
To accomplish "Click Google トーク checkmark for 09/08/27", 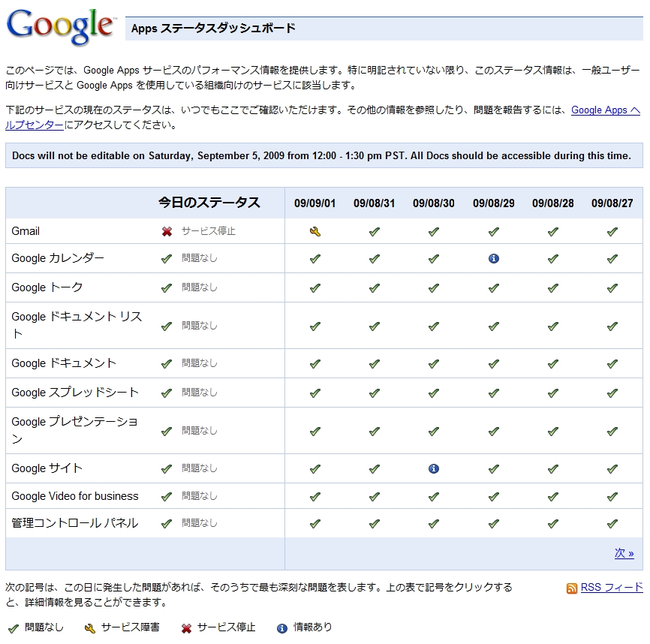I will click(x=612, y=288).
